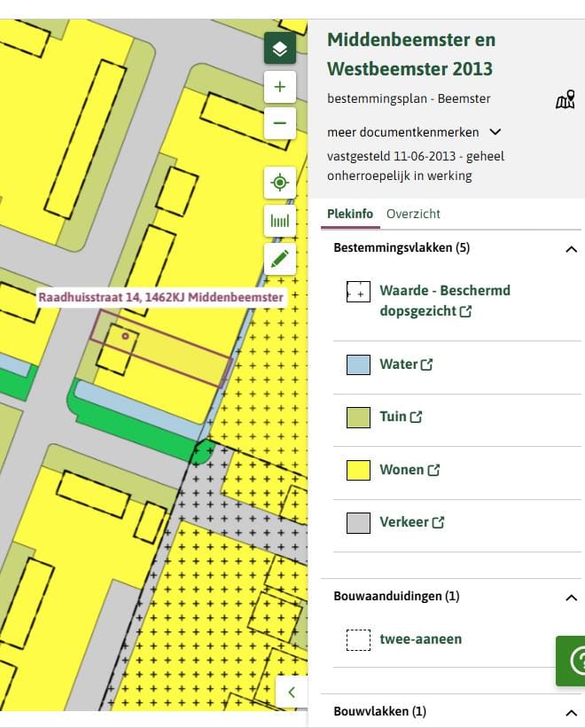
Task: Click the map marker icon beside Beemster
Action: pos(565,99)
